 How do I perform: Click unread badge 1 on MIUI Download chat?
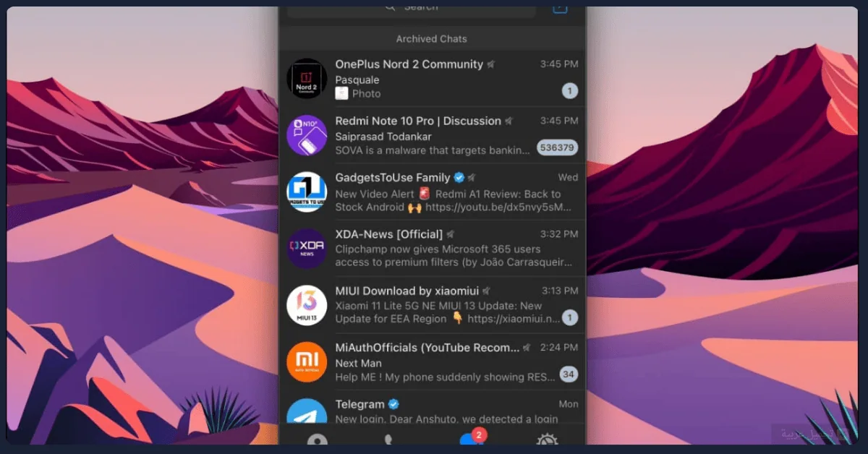click(570, 317)
